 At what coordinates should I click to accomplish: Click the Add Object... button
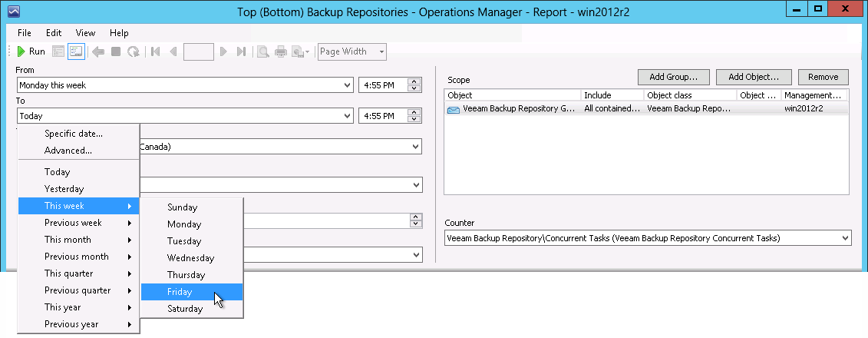tap(754, 77)
